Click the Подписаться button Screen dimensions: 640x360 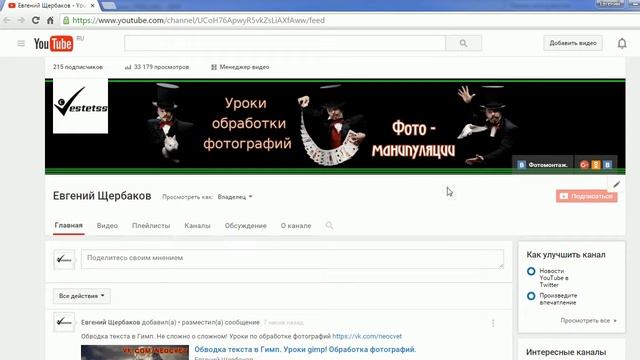587,196
